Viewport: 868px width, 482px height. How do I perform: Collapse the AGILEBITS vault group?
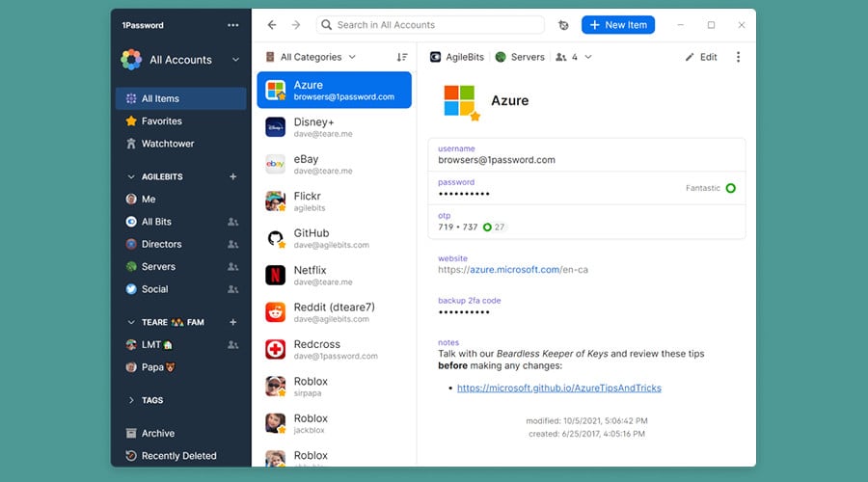(132, 177)
